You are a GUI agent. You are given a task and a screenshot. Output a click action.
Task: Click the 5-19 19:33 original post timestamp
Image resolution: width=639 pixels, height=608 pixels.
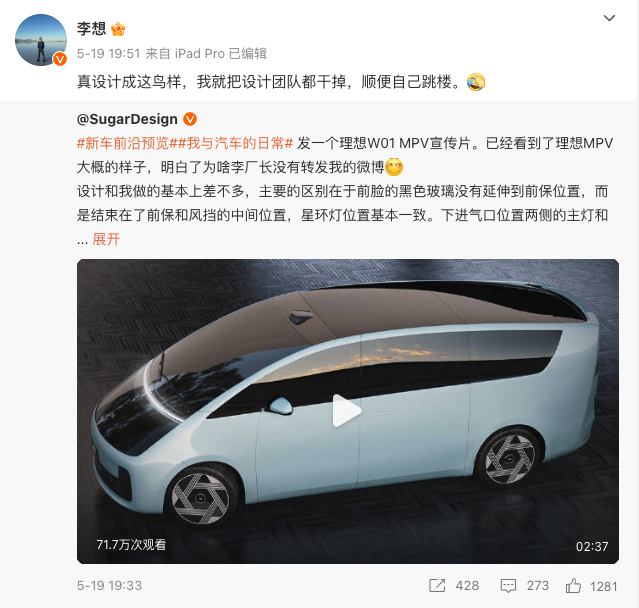coord(109,586)
